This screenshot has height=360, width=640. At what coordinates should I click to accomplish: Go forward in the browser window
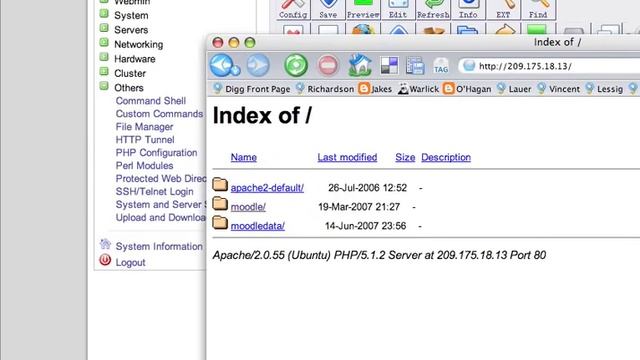[x=258, y=65]
